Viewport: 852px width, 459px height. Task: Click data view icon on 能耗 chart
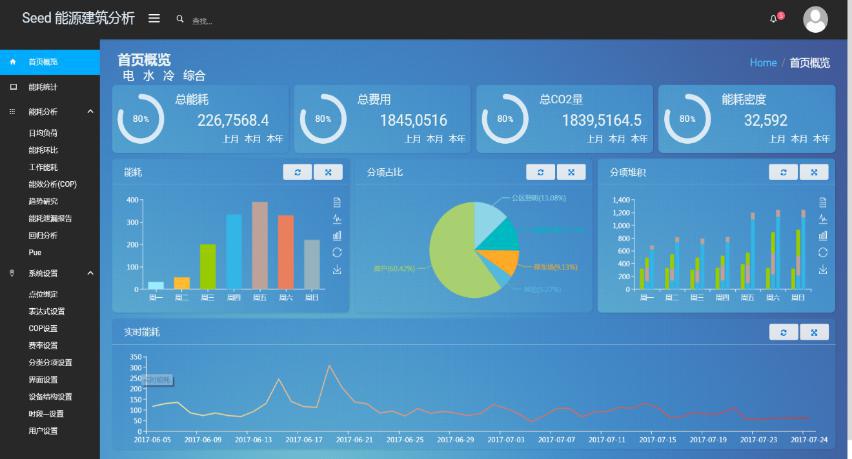(x=337, y=202)
